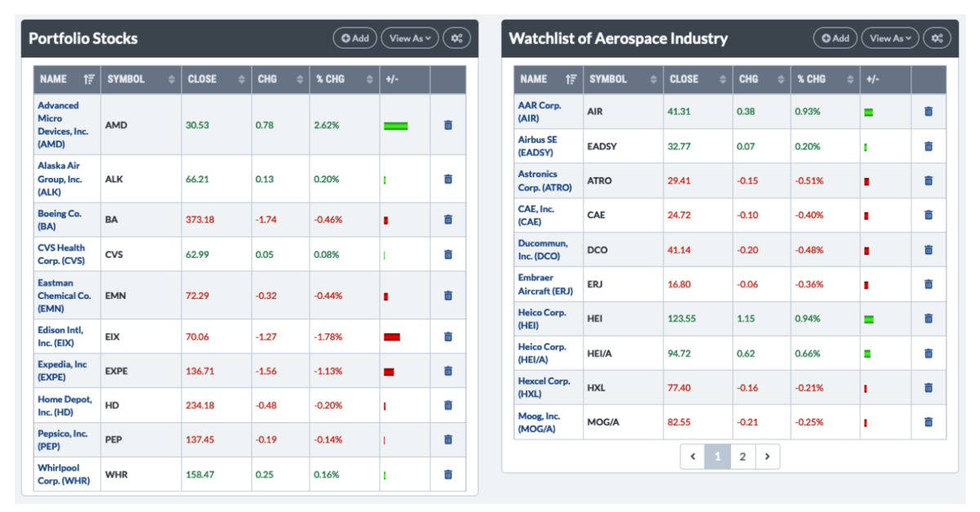Remove Eastman Chemical (EMN) stock
Image resolution: width=980 pixels, height=512 pixels.
(x=448, y=296)
